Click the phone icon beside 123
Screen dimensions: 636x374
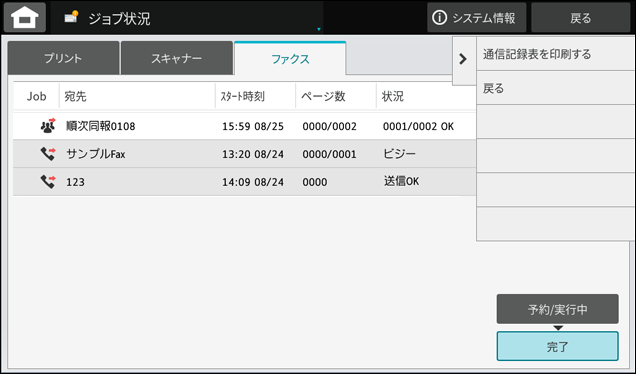tap(48, 181)
